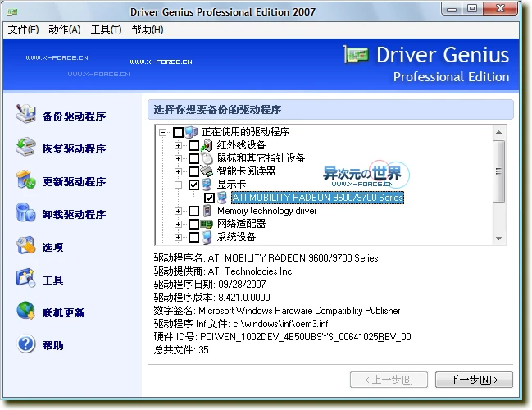Click the 驱动程序版本 8.421.0.0000 text
The height and width of the screenshot is (410, 532).
click(x=212, y=298)
